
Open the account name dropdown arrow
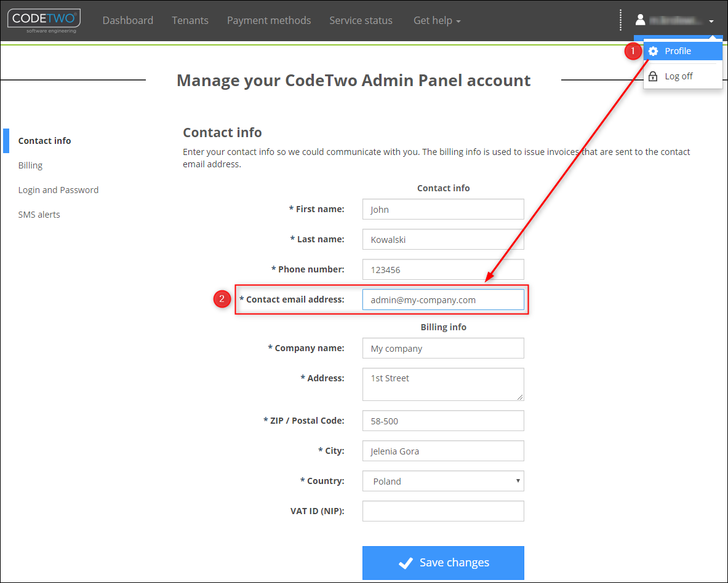pyautogui.click(x=711, y=20)
